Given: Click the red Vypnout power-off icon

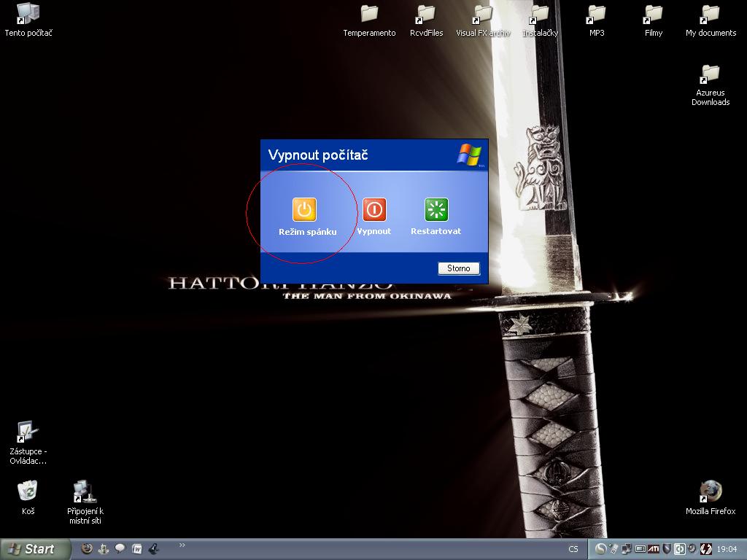Looking at the screenshot, I should pyautogui.click(x=374, y=209).
